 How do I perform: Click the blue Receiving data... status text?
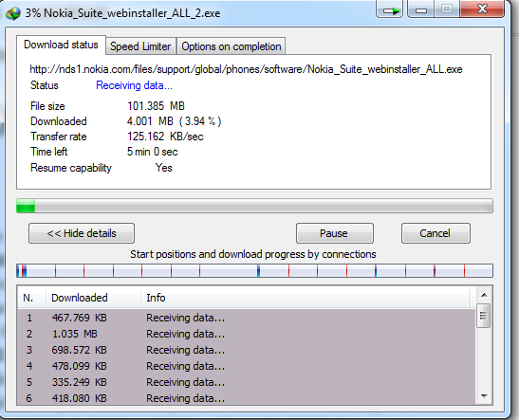click(x=134, y=85)
